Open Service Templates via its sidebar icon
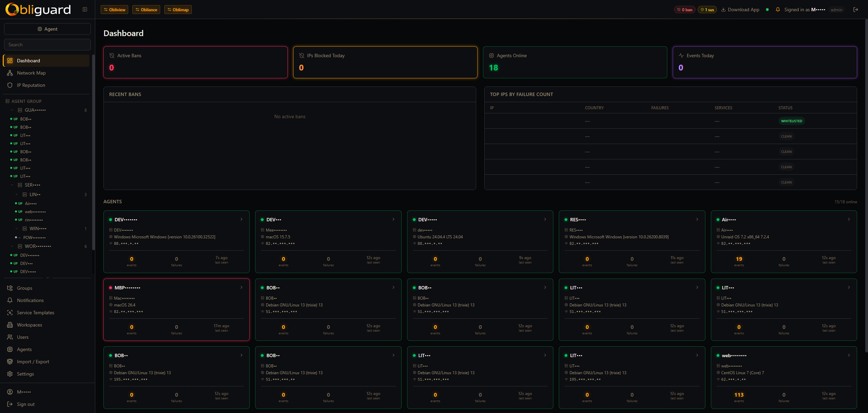This screenshot has height=413, width=868. (x=10, y=313)
